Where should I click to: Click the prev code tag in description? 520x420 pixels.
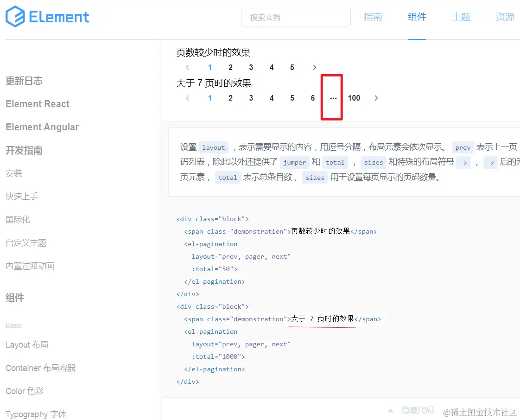tap(463, 147)
